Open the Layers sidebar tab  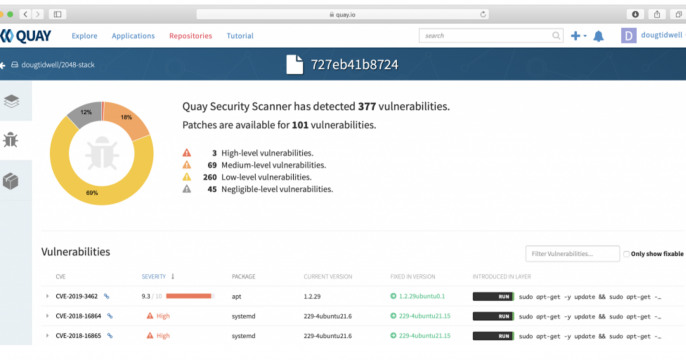tap(11, 101)
